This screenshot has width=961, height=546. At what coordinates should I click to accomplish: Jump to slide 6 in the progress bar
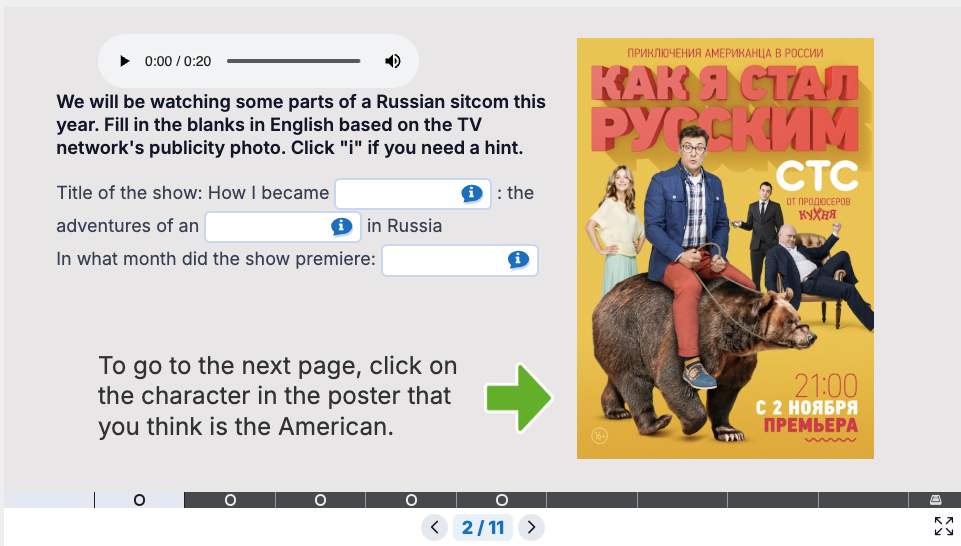point(501,500)
